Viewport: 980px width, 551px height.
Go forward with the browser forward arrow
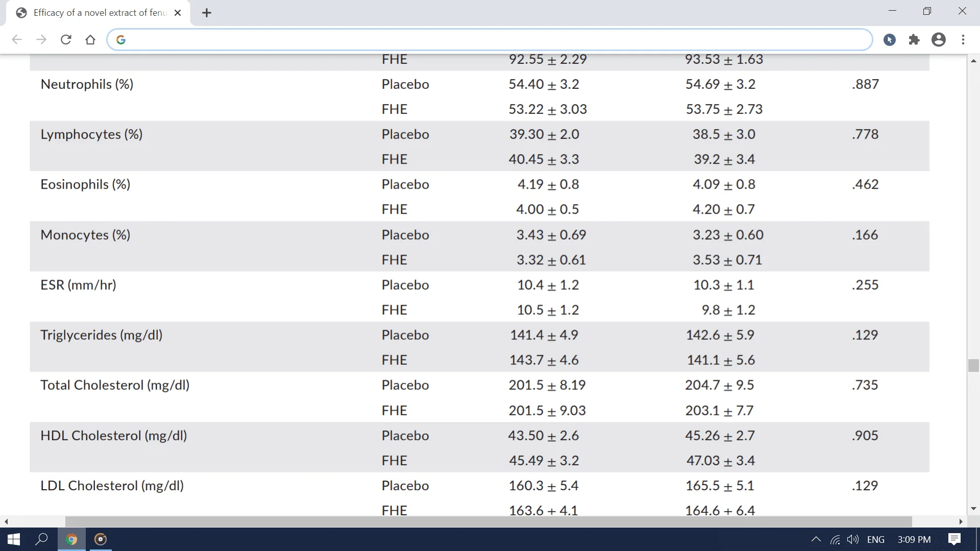(41, 40)
